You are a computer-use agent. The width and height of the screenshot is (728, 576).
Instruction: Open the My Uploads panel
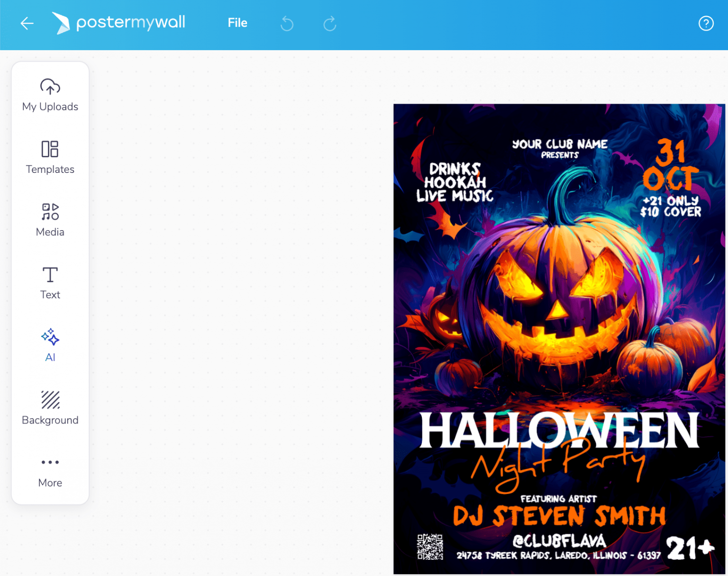pyautogui.click(x=50, y=95)
